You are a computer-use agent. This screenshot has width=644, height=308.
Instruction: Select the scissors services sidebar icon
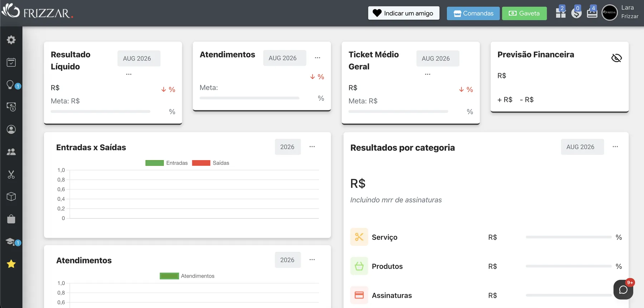coord(11,174)
